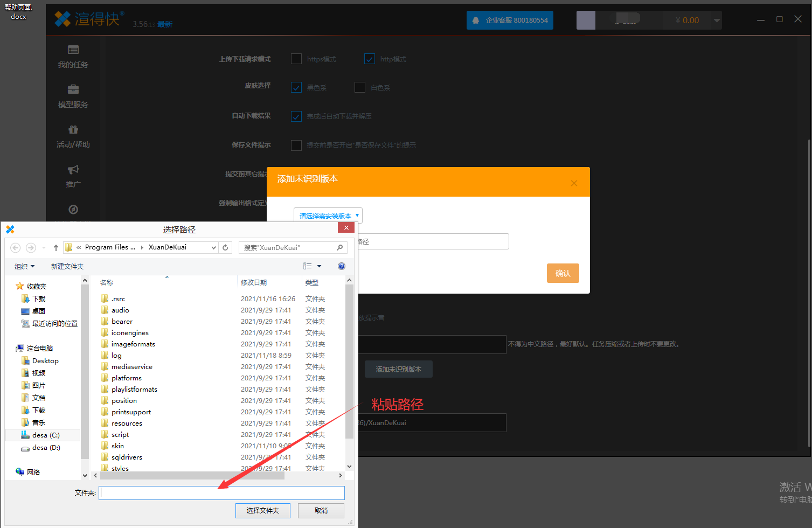Close the orange Add Unrecognized Version dialog
Image resolution: width=812 pixels, height=528 pixels.
tap(574, 183)
